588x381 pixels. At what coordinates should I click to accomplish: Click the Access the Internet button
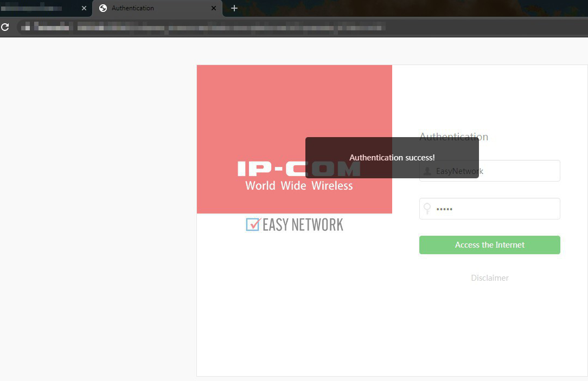[489, 245]
